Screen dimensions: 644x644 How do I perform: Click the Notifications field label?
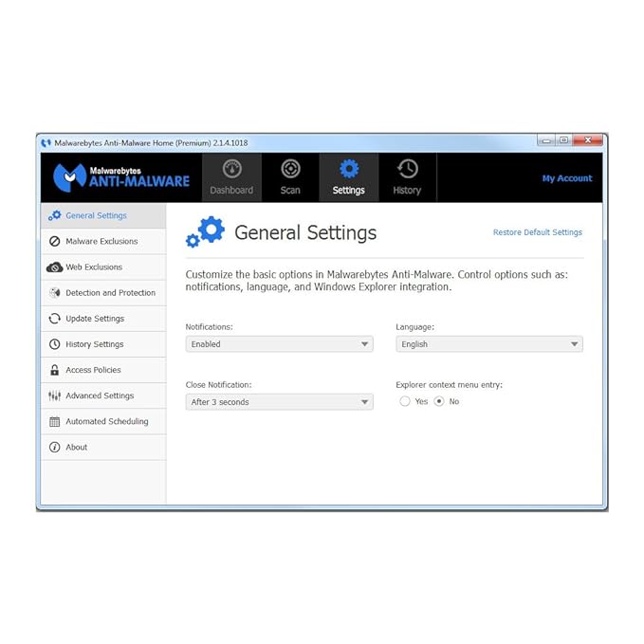pos(209,327)
